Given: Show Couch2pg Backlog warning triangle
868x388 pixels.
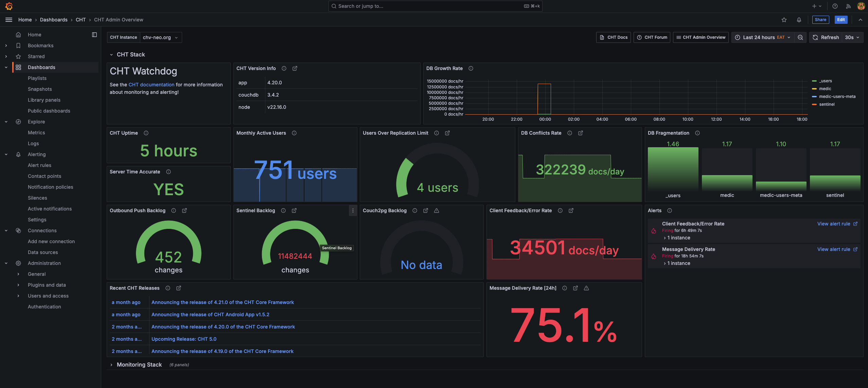Looking at the screenshot, I should tap(437, 210).
